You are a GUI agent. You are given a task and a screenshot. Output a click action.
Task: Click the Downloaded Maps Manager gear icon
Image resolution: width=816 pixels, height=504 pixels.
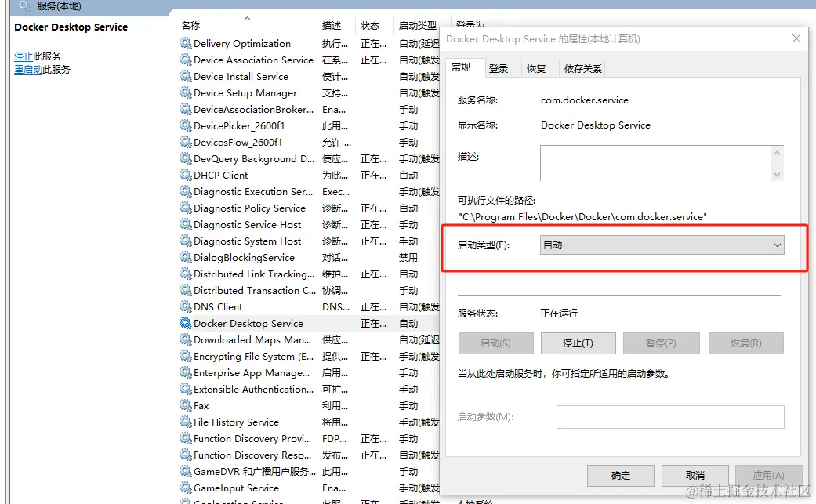coord(185,339)
